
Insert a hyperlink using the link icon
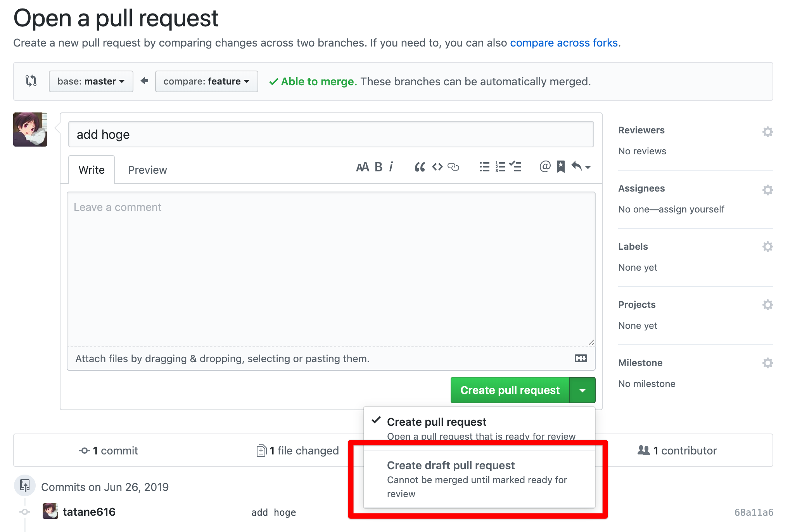click(453, 167)
